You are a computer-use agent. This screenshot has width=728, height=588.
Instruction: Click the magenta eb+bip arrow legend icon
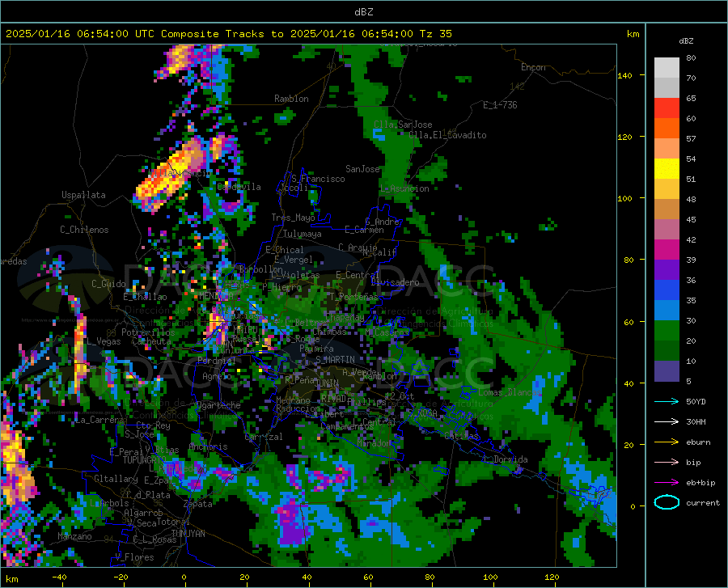pyautogui.click(x=667, y=483)
